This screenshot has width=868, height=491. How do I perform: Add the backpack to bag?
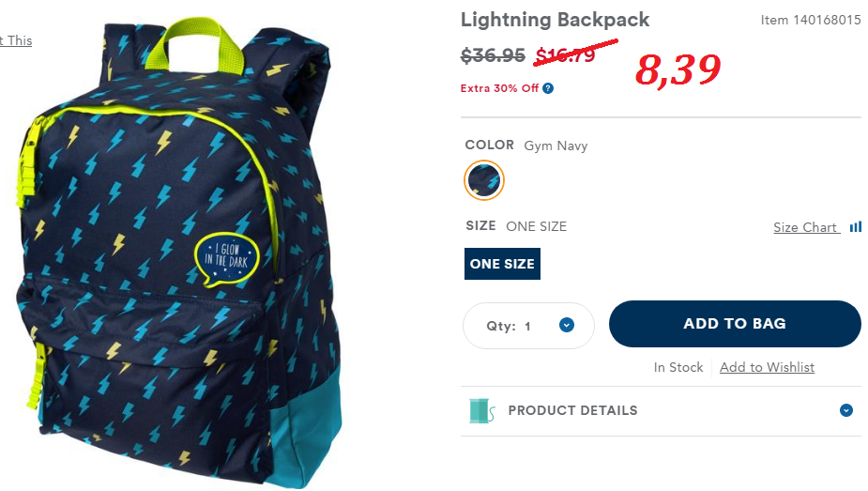[x=735, y=324]
